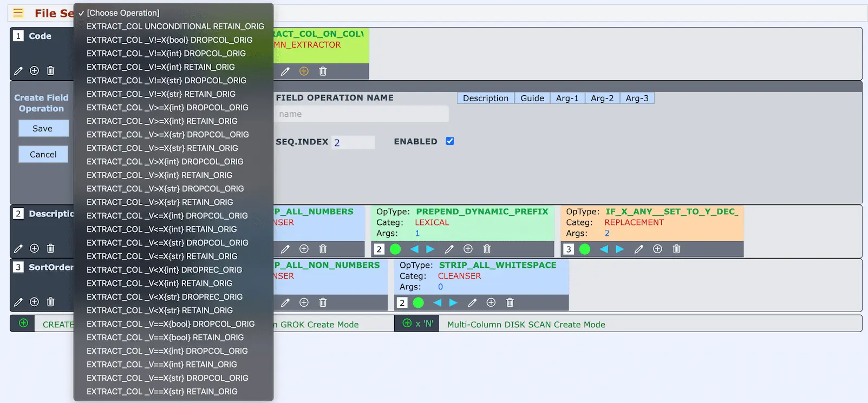Choose EXTRACT_COL _V>X{str} RETAIN_ORIG option
868x403 pixels.
(x=173, y=202)
